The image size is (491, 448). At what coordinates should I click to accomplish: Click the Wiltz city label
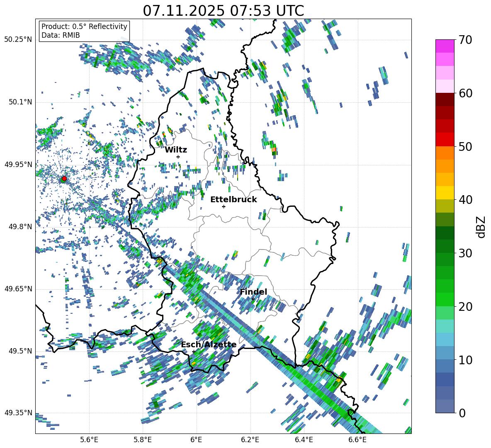[176, 150]
